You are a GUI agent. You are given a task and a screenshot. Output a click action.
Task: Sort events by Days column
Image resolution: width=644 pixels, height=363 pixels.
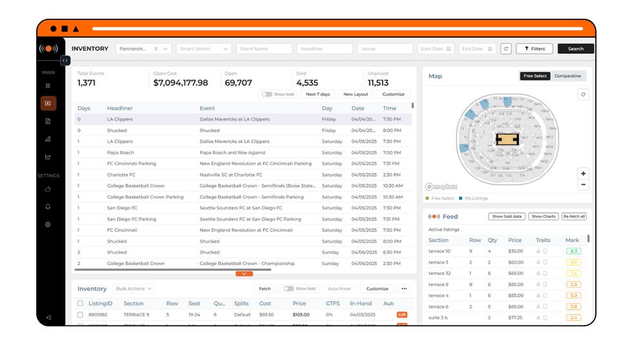pyautogui.click(x=84, y=108)
